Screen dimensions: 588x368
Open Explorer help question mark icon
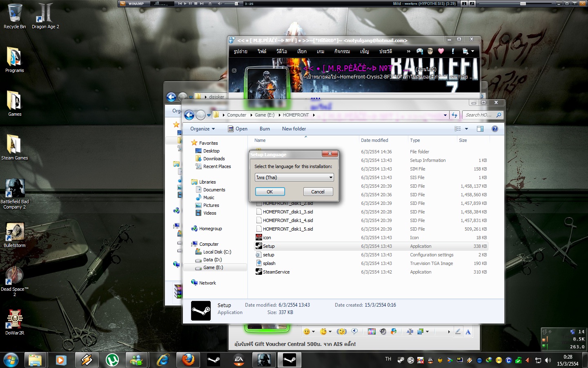pos(494,129)
